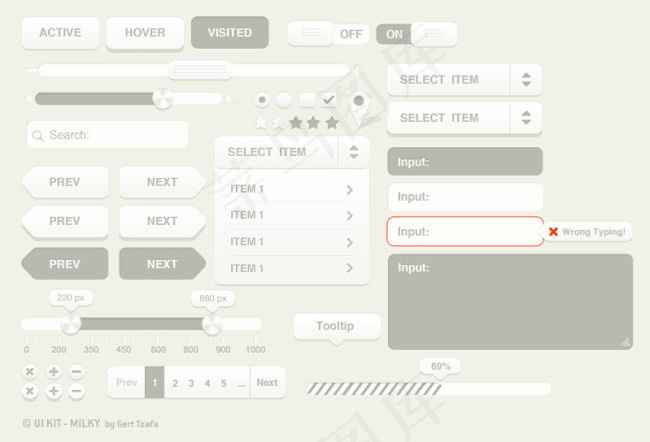This screenshot has width=650, height=442.
Task: Click the plus icon at the striped-handle slider's end
Action: pos(356,68)
